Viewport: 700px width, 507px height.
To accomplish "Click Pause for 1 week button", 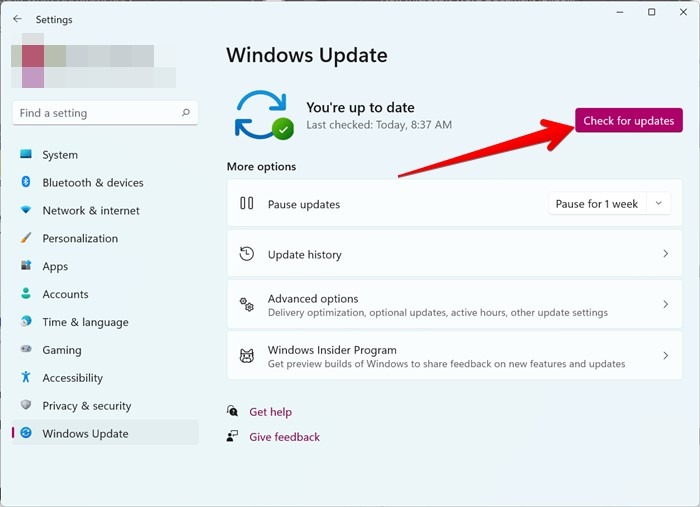I will (x=597, y=204).
